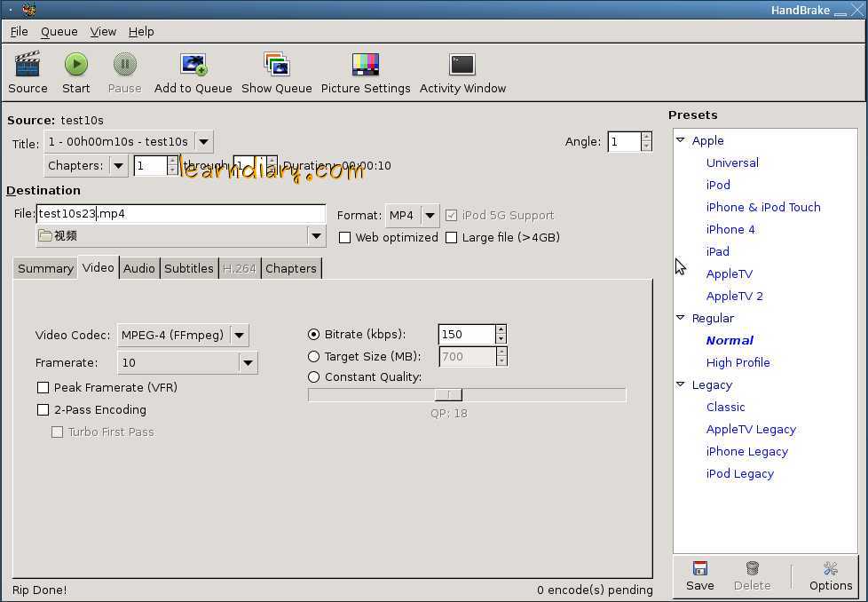Collapse the Legacy presets group
The height and width of the screenshot is (602, 868).
[x=681, y=384]
